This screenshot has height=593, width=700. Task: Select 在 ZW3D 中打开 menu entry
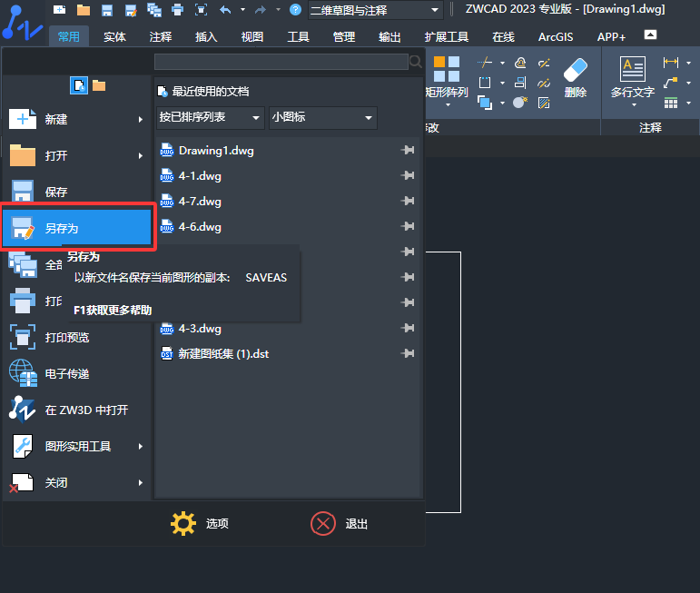coord(77,410)
